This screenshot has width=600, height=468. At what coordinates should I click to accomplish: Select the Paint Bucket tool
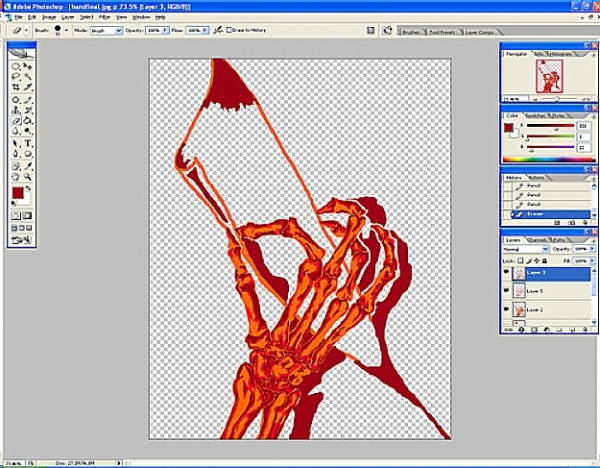click(x=28, y=121)
